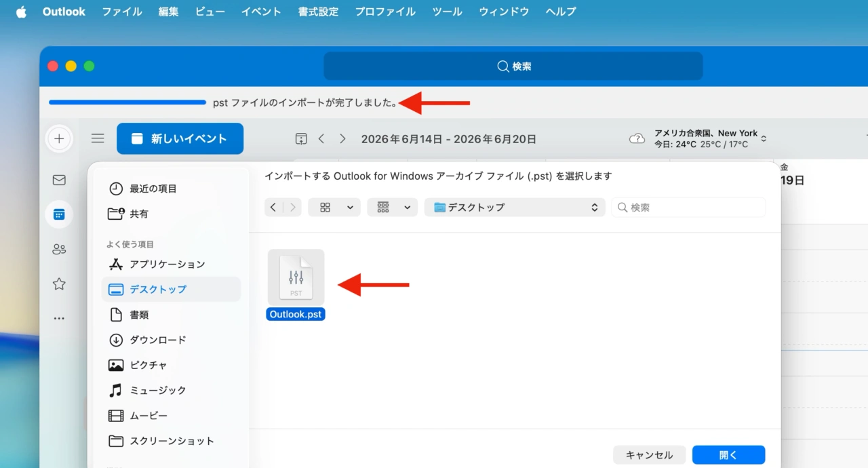This screenshot has height=468, width=868.
Task: Click 19日 Friday column header
Action: [x=792, y=175]
